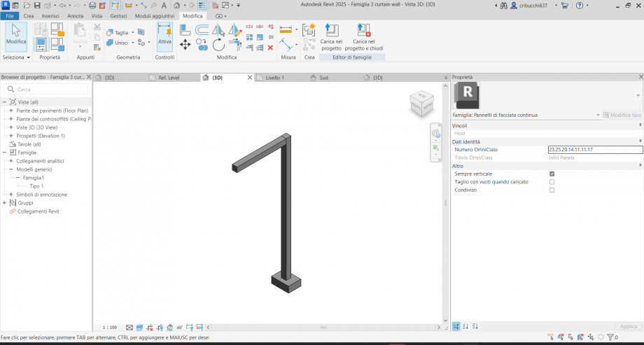Click the Print icon in quick access toolbar

click(92, 6)
